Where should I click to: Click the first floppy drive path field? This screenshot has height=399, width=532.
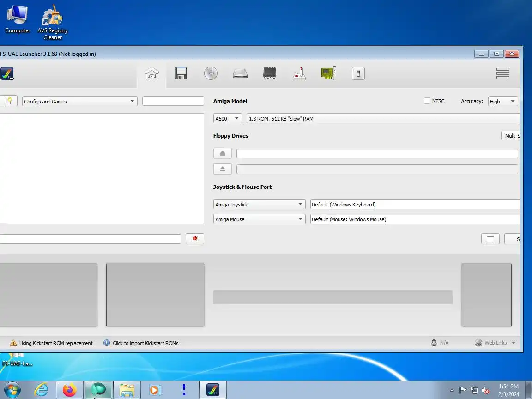coord(377,153)
